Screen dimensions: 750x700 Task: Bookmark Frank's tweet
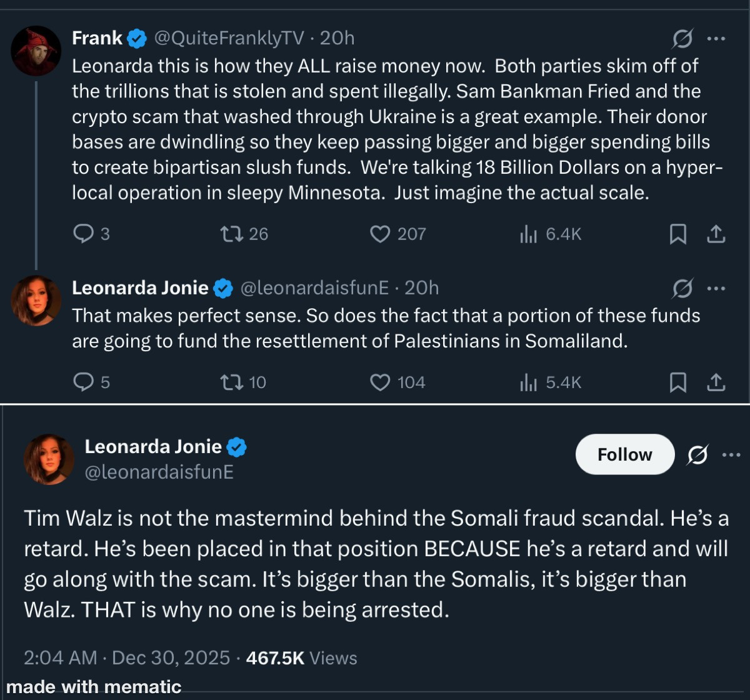677,234
